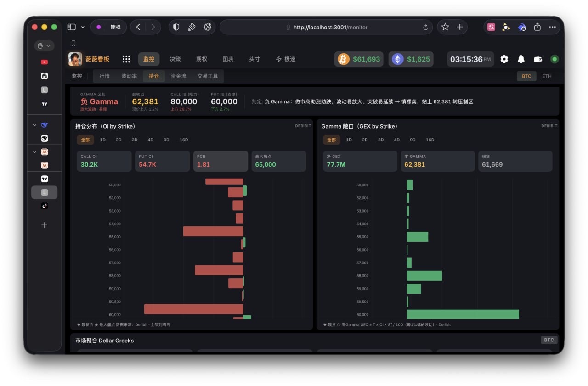The width and height of the screenshot is (588, 386).
Task: Click the 薇薇看板 avatar picture
Action: [x=75, y=59]
